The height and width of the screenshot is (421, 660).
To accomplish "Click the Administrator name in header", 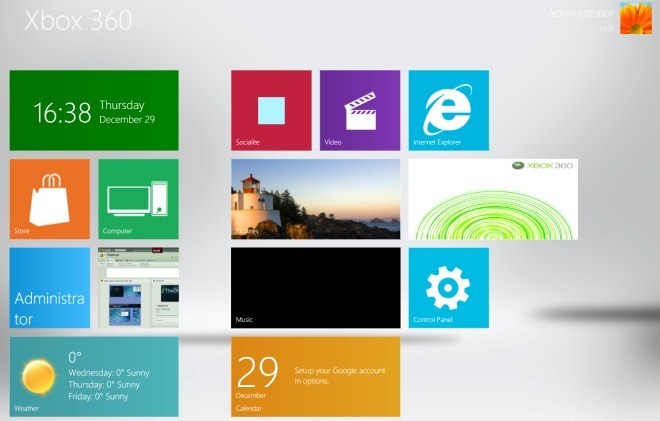I will click(581, 13).
